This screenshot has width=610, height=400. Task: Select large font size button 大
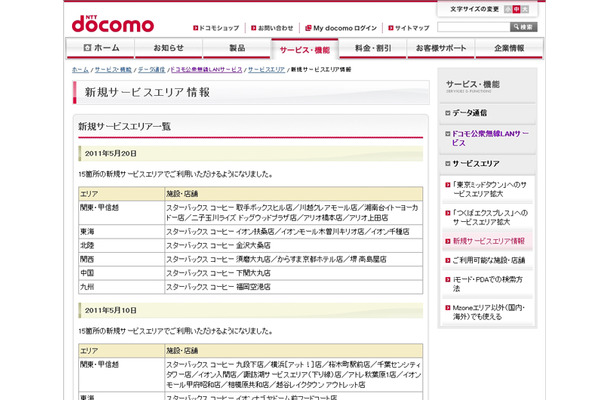click(525, 9)
